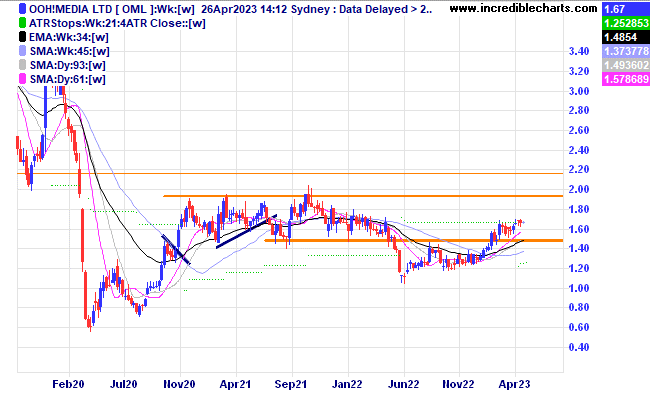Click the gray SMA:Dy:93 legend swatch
651x395 pixels.
(22, 65)
